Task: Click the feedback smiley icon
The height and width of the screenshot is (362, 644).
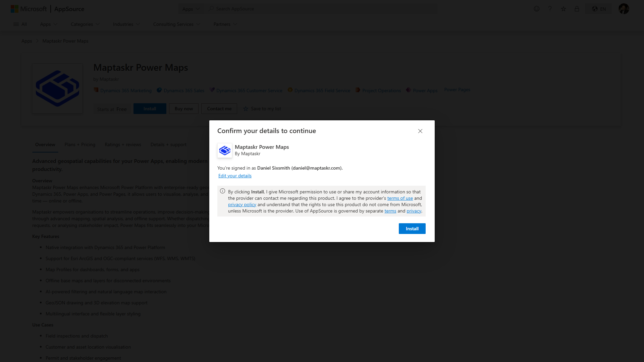Action: point(536,9)
